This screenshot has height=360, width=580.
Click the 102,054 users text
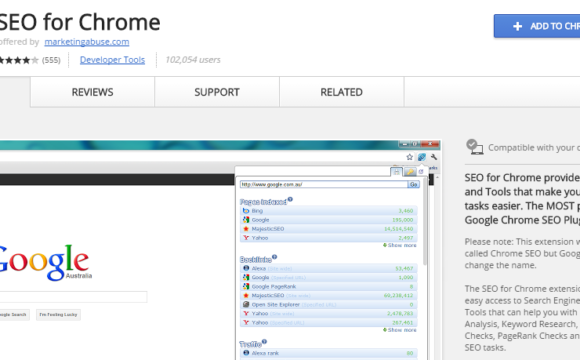pyautogui.click(x=193, y=60)
